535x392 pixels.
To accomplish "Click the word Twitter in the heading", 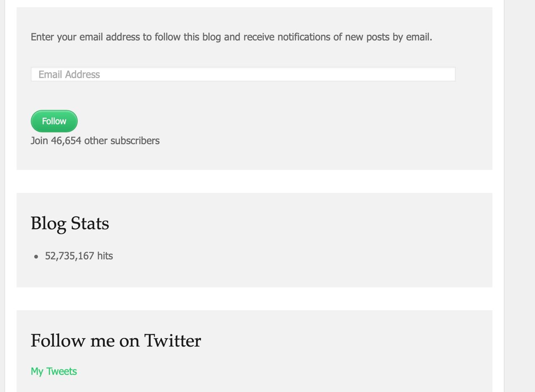I will click(173, 341).
